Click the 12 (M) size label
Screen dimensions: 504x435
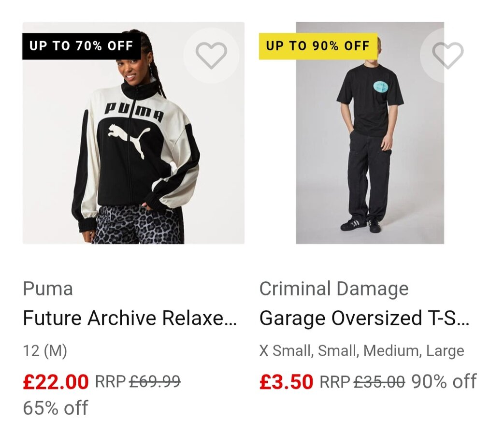click(45, 351)
